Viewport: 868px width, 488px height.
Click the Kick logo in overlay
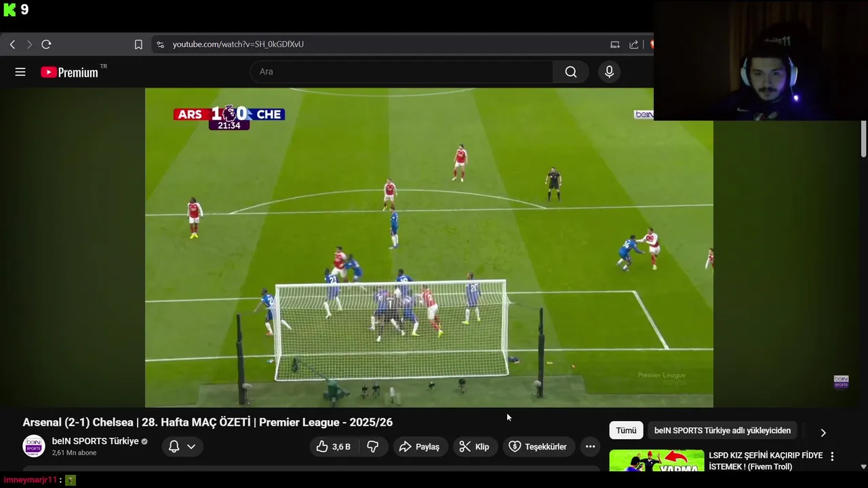9,10
